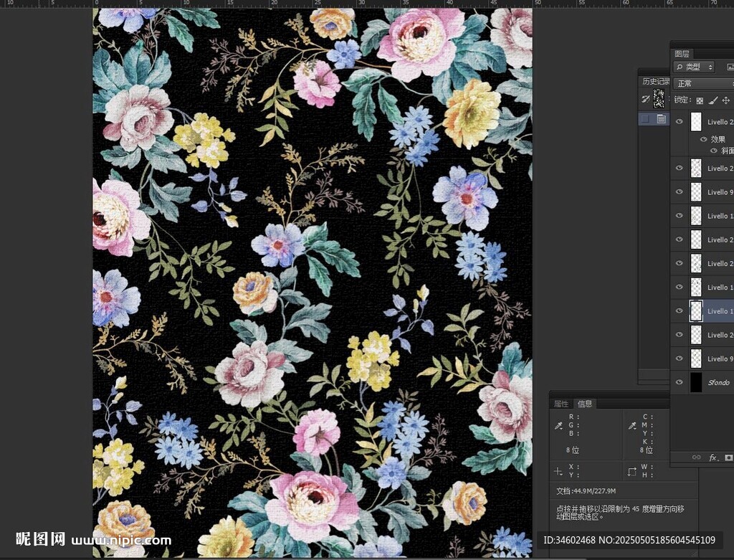Add a layer mask via mask icon
The width and height of the screenshot is (734, 560).
(x=728, y=457)
